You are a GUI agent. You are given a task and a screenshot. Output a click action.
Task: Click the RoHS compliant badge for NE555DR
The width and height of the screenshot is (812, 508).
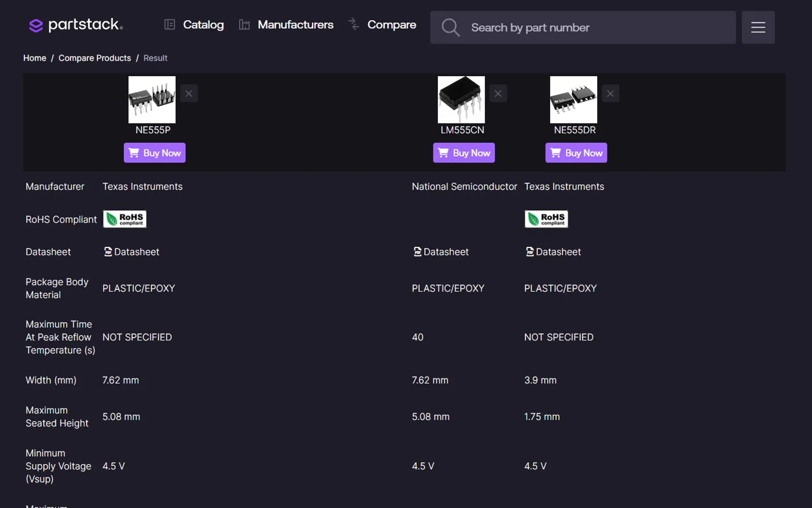tap(546, 219)
